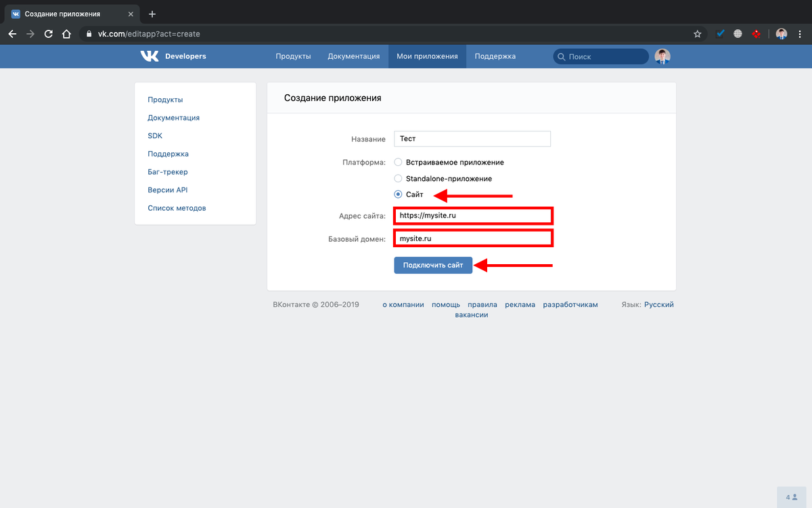Go back with browser back arrow
812x508 pixels.
12,33
